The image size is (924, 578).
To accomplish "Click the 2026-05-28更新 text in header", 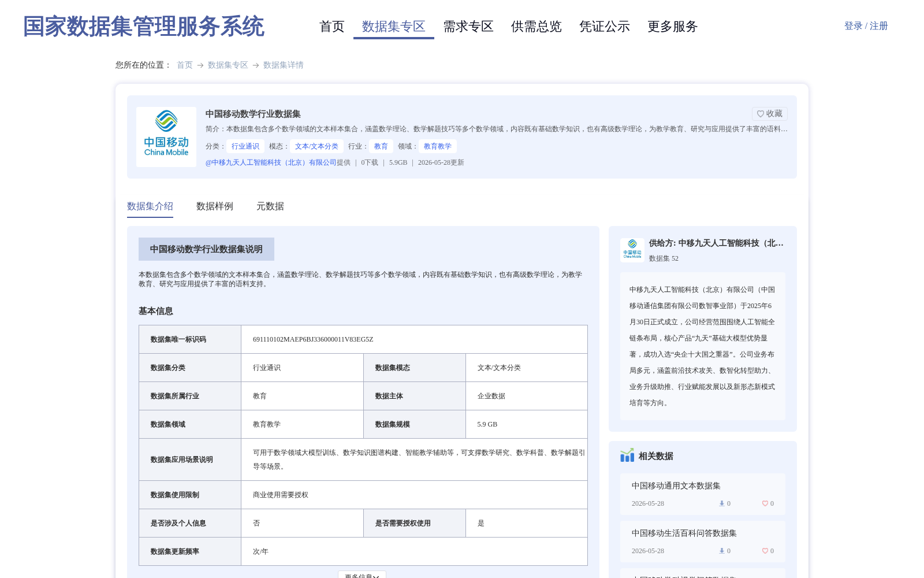I will coord(441,162).
